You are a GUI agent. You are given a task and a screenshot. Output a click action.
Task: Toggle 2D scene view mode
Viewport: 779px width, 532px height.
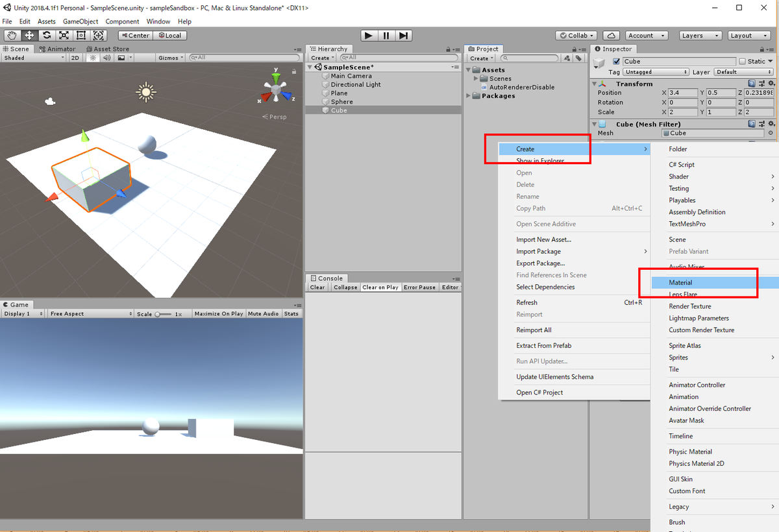pyautogui.click(x=75, y=58)
